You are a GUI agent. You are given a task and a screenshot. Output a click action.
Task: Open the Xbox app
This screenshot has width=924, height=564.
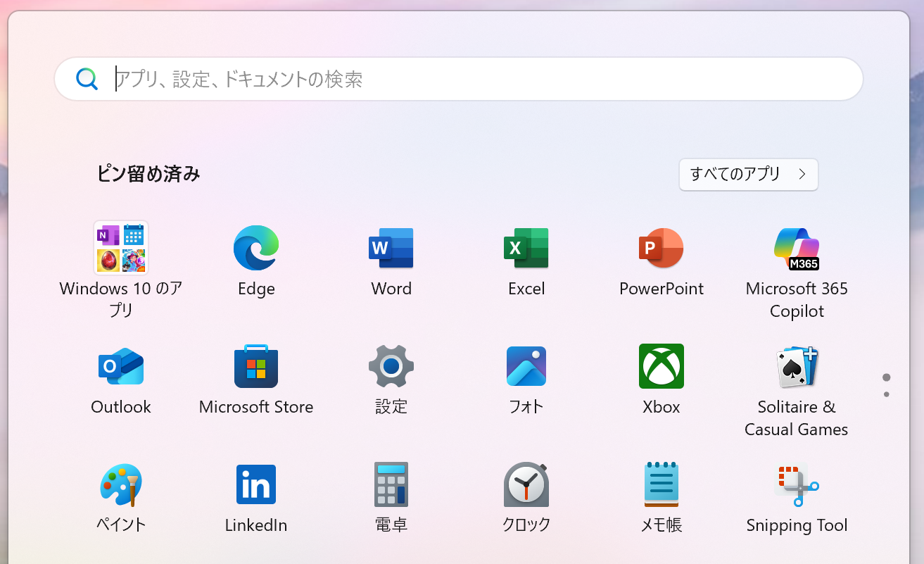point(662,366)
